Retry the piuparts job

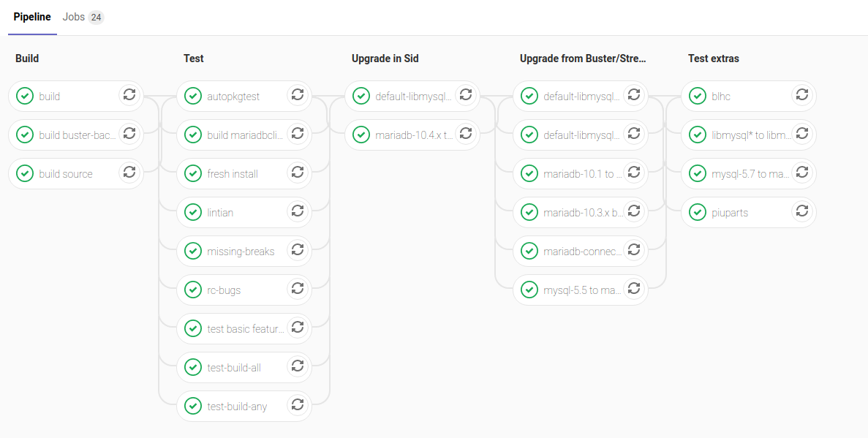pyautogui.click(x=802, y=211)
